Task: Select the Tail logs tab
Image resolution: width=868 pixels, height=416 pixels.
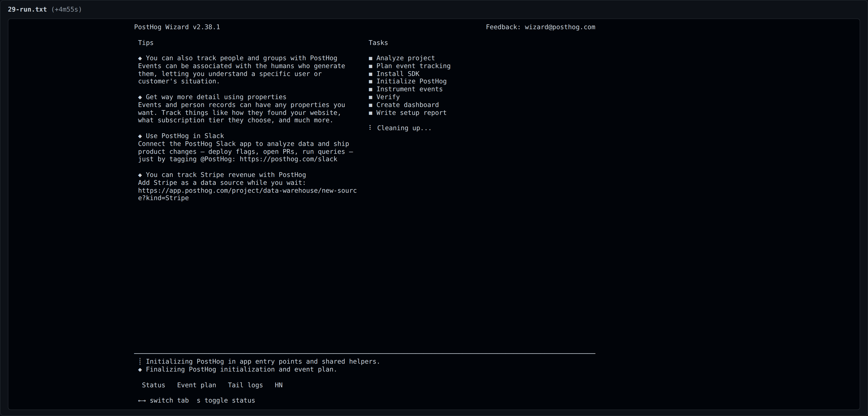Action: click(245, 385)
